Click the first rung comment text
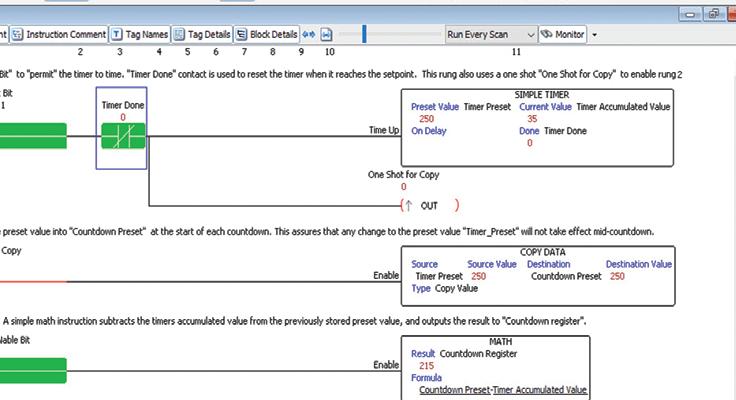The image size is (736, 400). tap(341, 74)
